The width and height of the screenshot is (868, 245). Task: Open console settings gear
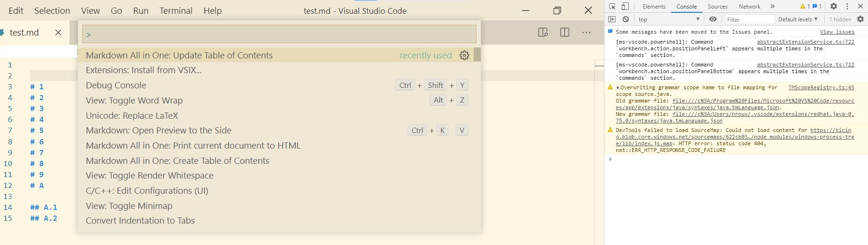[x=860, y=19]
